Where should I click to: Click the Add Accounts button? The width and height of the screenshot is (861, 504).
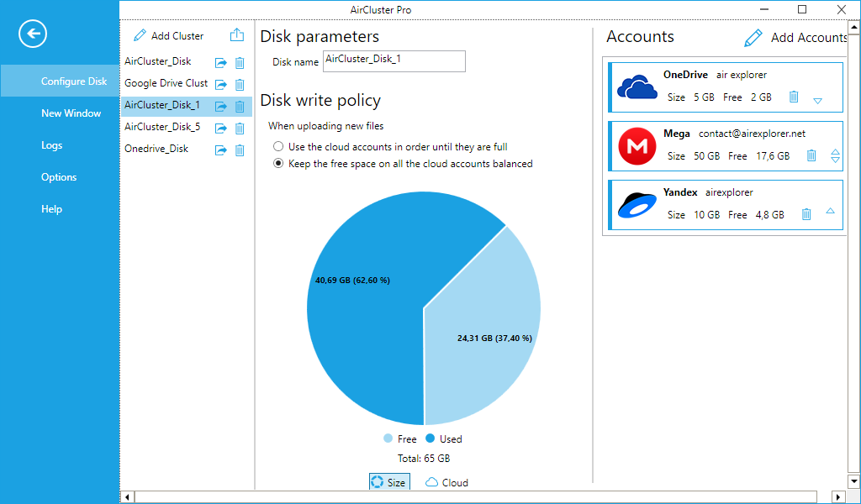click(x=796, y=37)
